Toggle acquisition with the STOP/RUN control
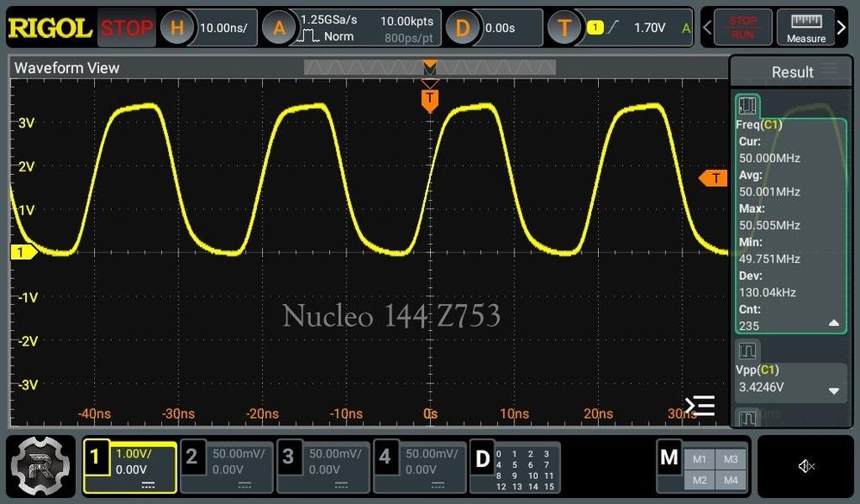Image resolution: width=860 pixels, height=504 pixels. (x=741, y=27)
